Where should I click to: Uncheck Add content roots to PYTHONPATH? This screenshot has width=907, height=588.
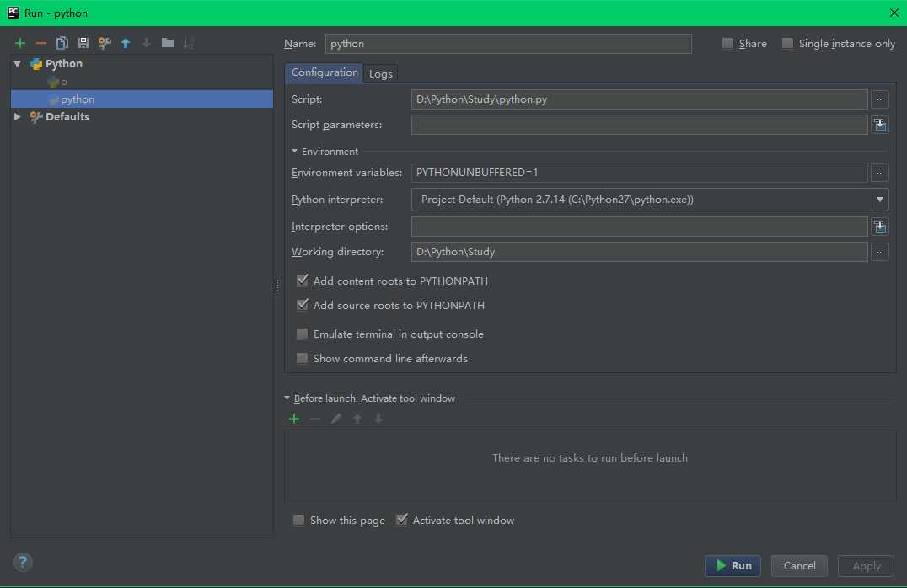[302, 281]
